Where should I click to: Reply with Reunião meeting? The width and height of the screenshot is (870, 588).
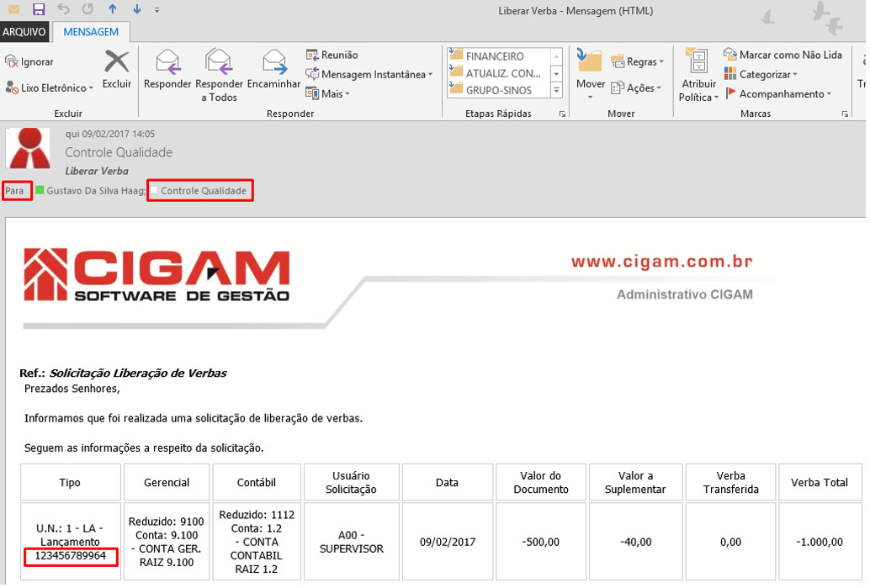pos(332,55)
